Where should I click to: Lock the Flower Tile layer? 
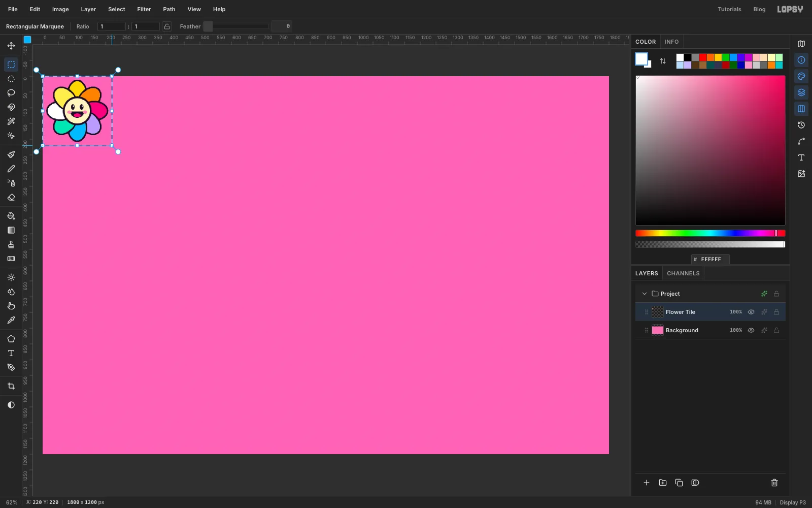[776, 312]
